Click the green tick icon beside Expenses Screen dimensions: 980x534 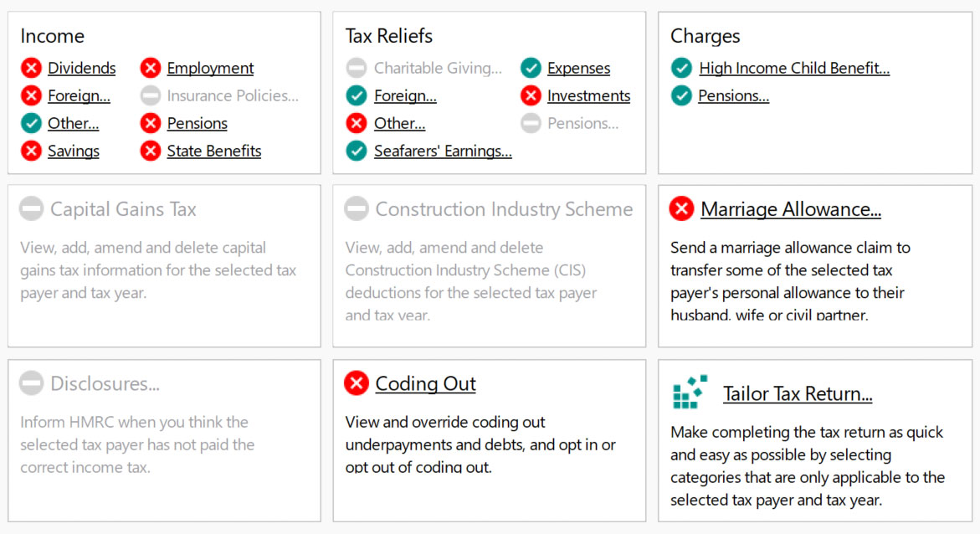(531, 68)
